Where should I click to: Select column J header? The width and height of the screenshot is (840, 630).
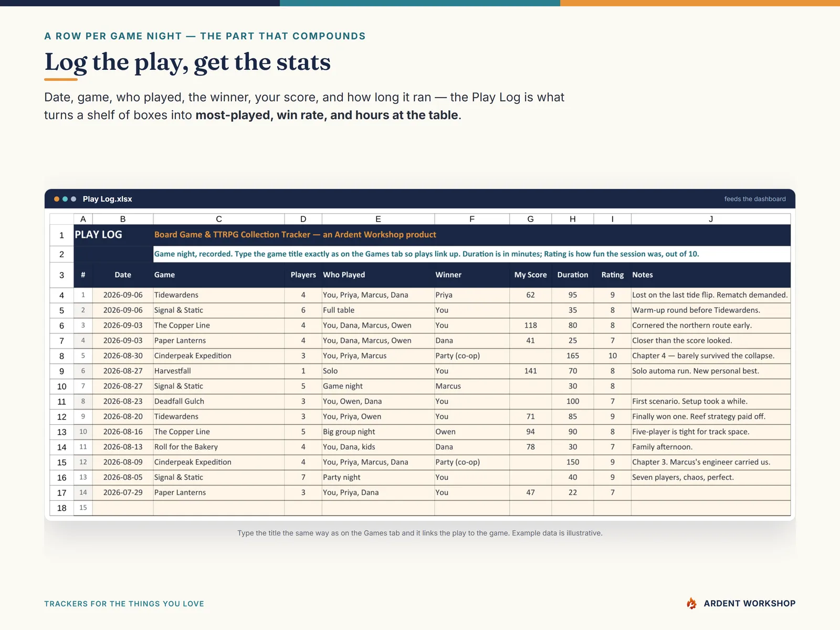(711, 219)
